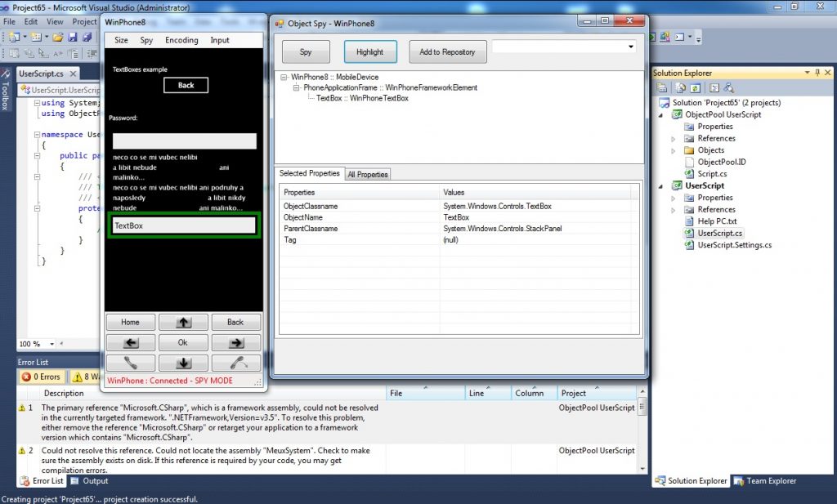Screen dimensions: 837x504
Task: Click the Error List vertical scrollbar
Action: 642,430
